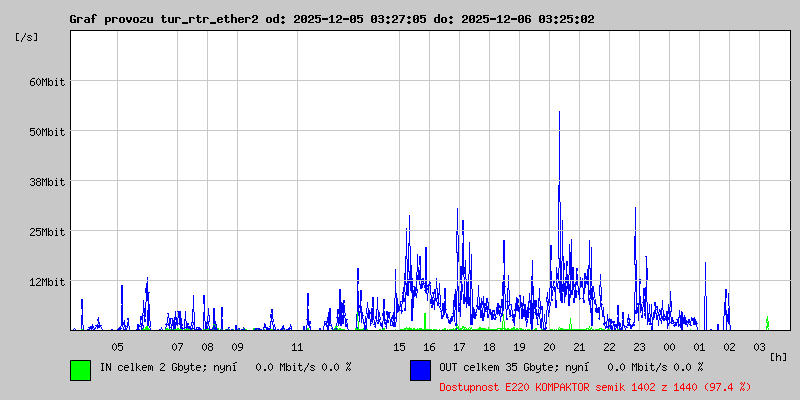Click hour marker 23 on time axis
Viewport: 800px width, 400px height.
coord(639,347)
